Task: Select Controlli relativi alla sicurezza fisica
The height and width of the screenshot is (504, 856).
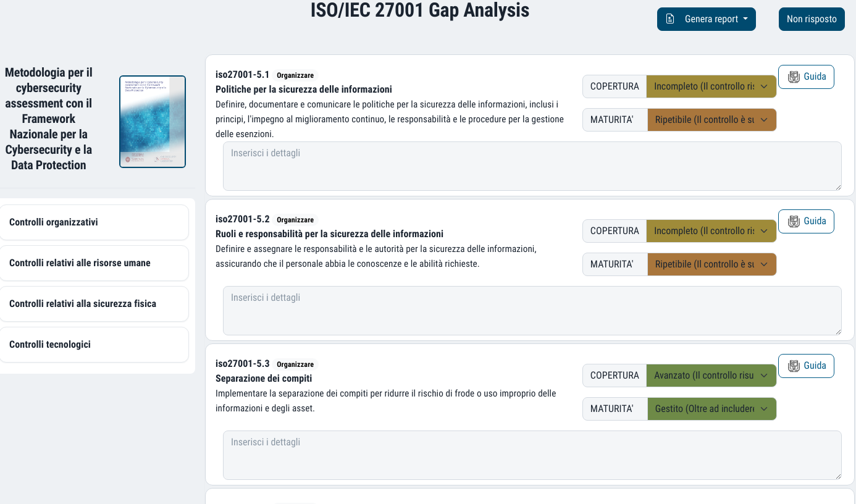Action: (94, 304)
